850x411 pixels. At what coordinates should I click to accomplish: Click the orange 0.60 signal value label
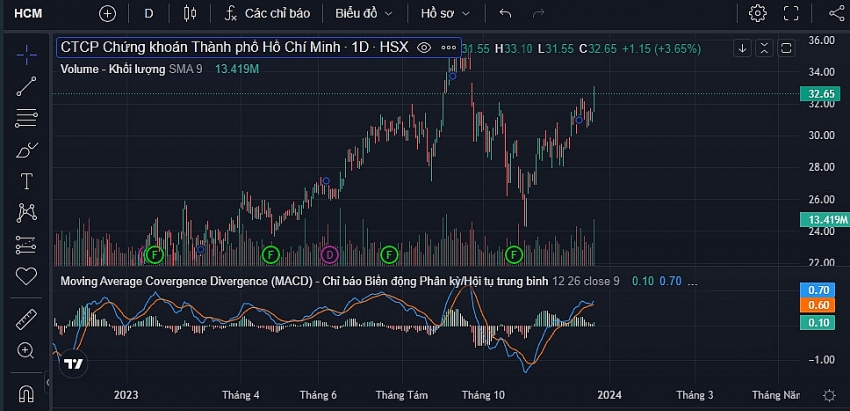818,305
